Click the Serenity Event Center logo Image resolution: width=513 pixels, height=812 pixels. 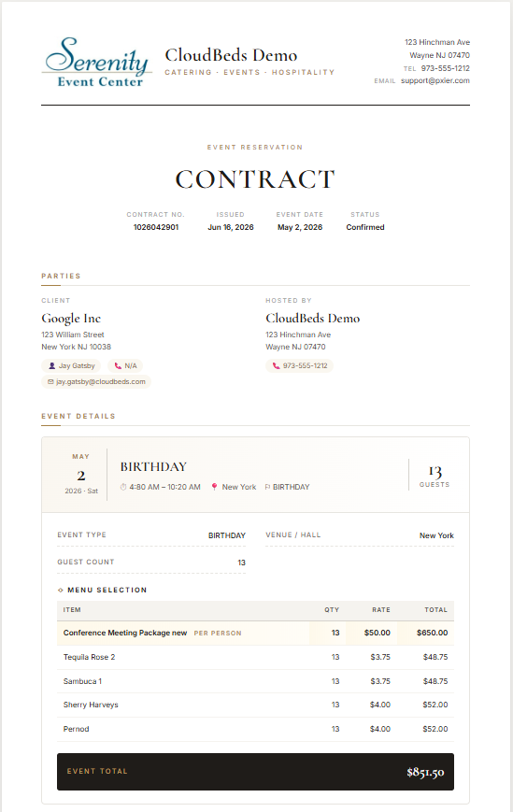click(x=97, y=63)
